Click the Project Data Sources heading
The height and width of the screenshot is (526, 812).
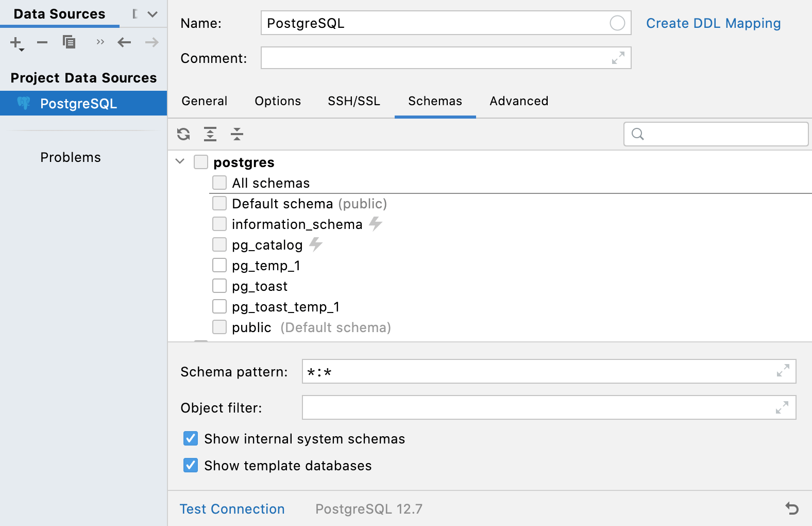[83, 78]
